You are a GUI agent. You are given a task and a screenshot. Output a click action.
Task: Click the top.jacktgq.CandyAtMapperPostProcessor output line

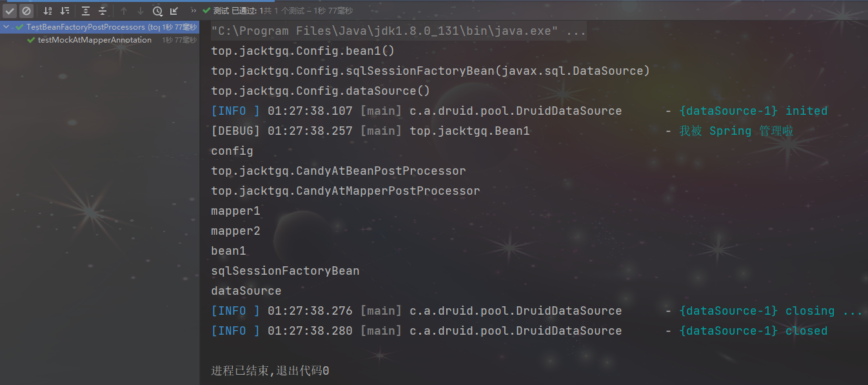pos(346,191)
